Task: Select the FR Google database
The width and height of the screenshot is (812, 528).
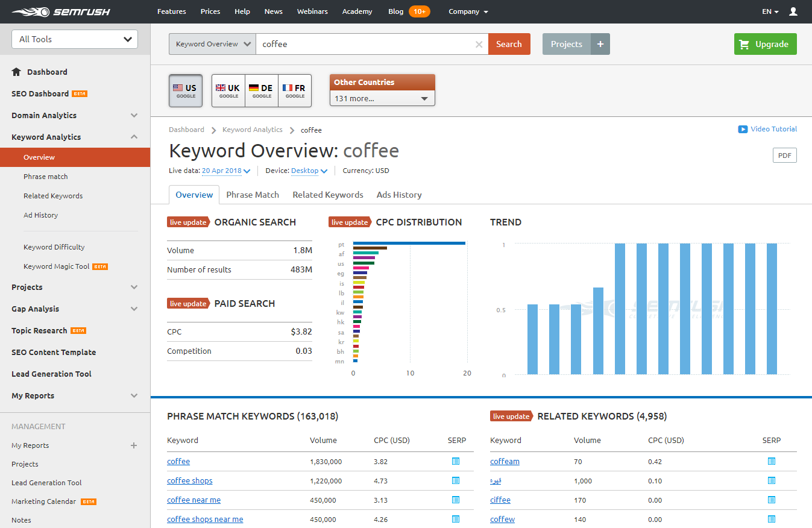Action: 295,91
